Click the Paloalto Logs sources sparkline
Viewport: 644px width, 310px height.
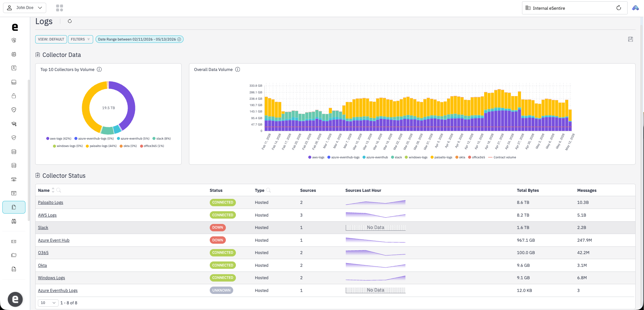click(375, 203)
